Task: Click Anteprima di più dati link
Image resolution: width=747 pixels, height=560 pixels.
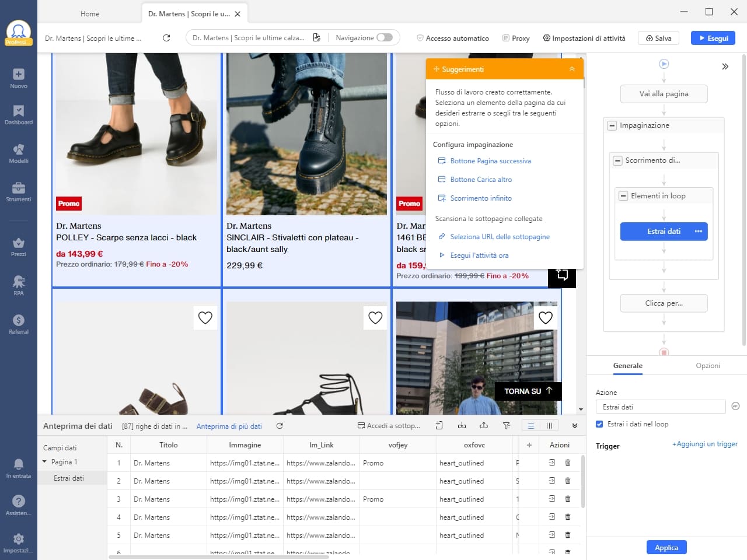Action: coord(229,426)
